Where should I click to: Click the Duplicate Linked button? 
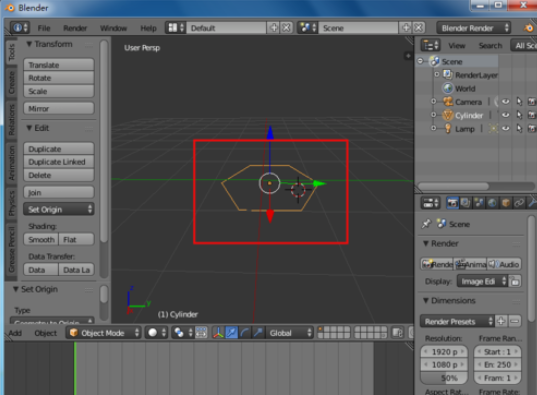pyautogui.click(x=59, y=162)
